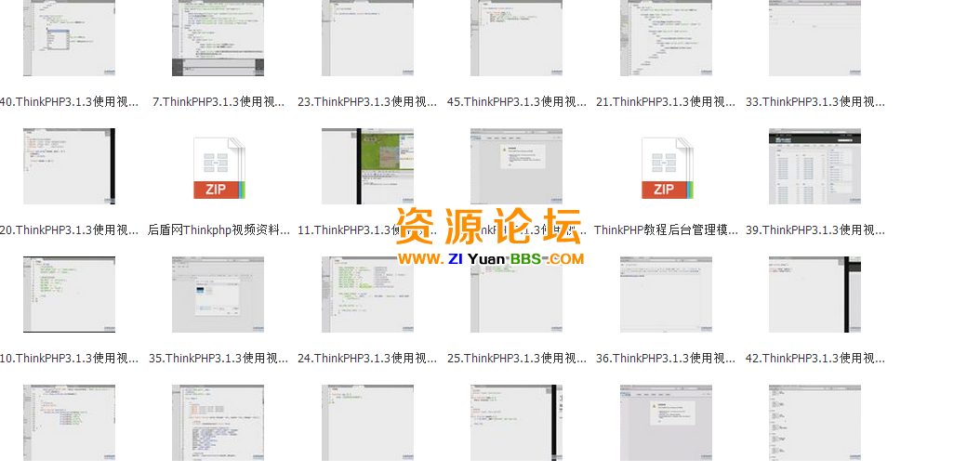Open thumbnail of video 33.ThinkPHP3.1.3
Viewport: 980px width, 472px height.
coord(815,38)
